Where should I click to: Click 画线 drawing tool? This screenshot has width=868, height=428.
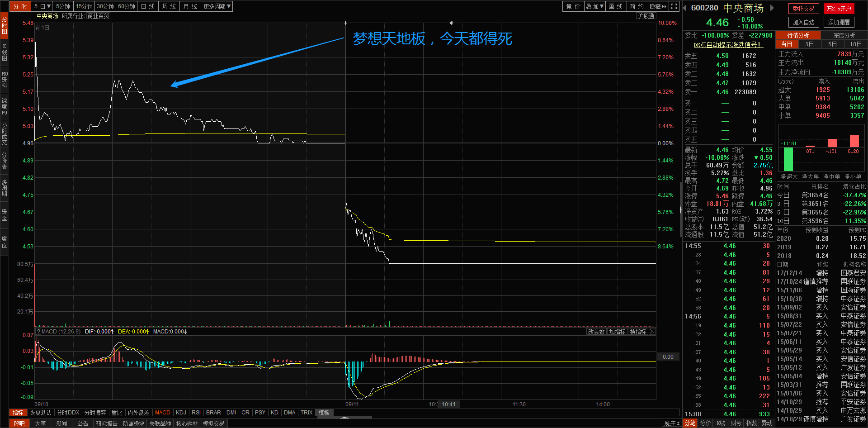tap(616, 6)
